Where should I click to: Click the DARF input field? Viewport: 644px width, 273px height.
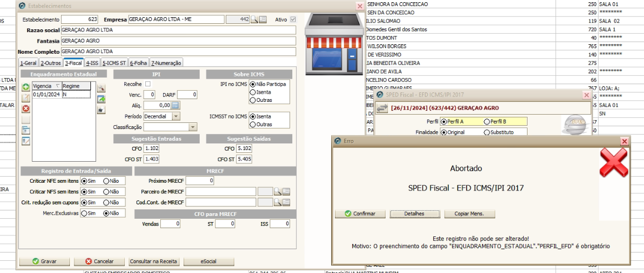187,95
